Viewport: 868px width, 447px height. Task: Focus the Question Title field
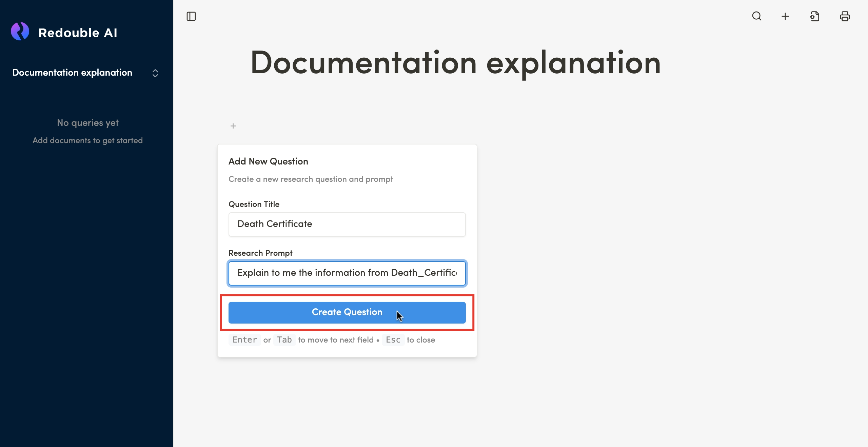347,224
